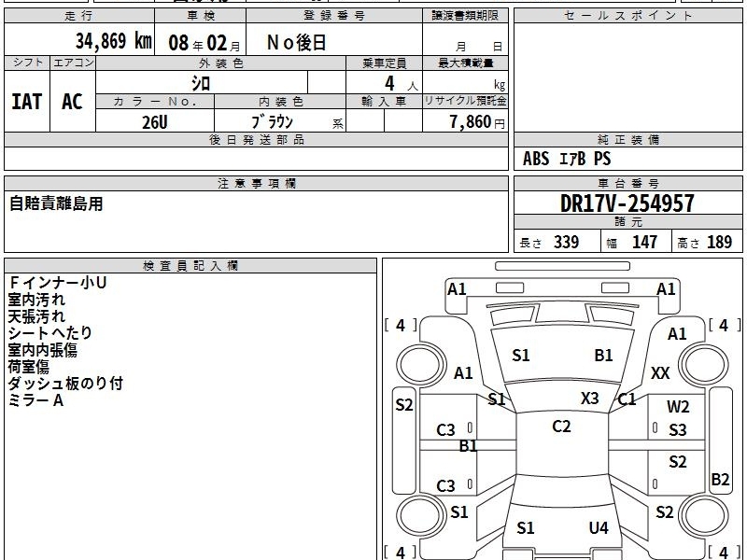Click inspector note Fインナー小U

coord(58,283)
